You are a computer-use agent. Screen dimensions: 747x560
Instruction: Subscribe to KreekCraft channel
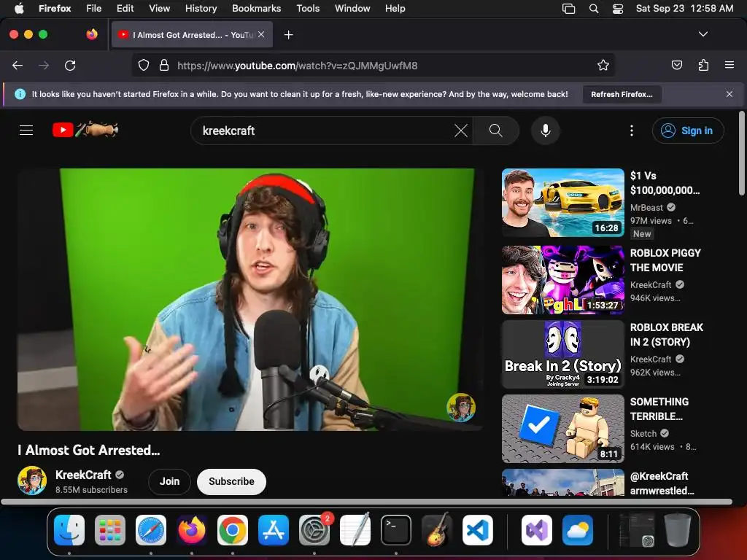(231, 481)
